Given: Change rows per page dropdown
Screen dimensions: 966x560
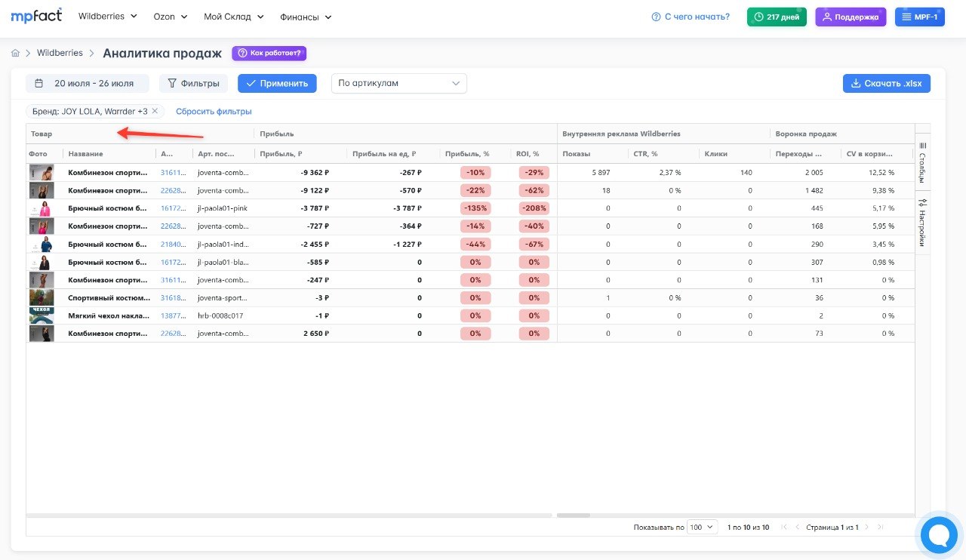Looking at the screenshot, I should click(702, 527).
